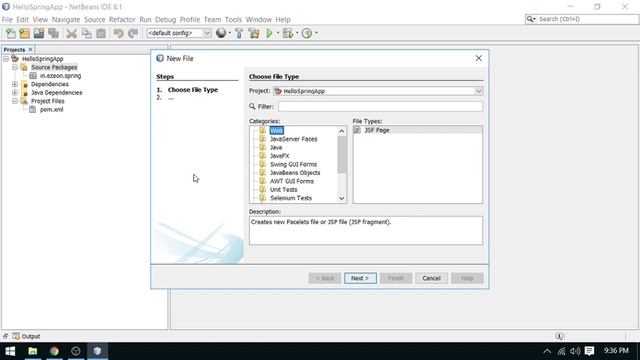640x360 pixels.
Task: Select the Web category
Action: pyautogui.click(x=276, y=131)
